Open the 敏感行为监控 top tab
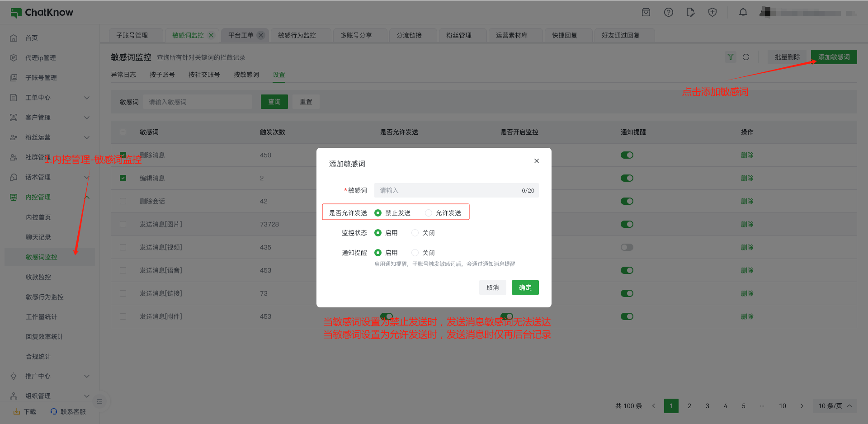 [297, 35]
